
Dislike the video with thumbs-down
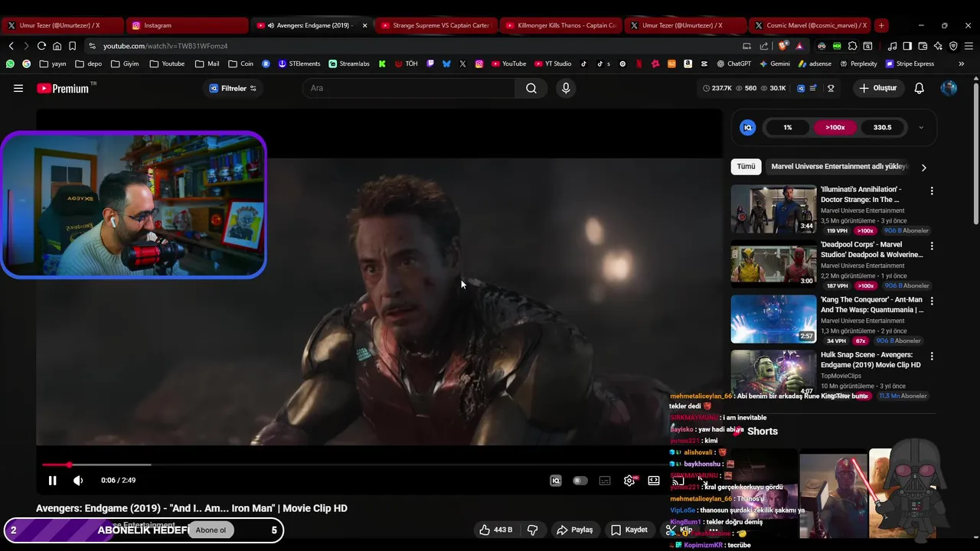coord(532,530)
